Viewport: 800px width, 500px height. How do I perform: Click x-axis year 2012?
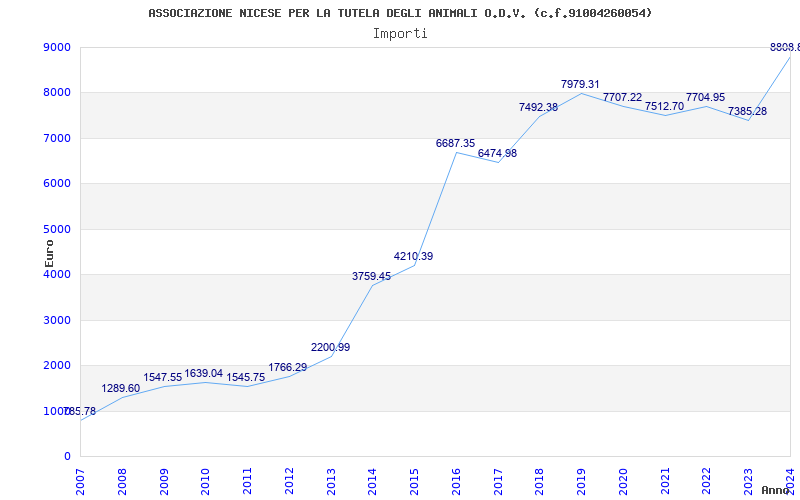[289, 481]
